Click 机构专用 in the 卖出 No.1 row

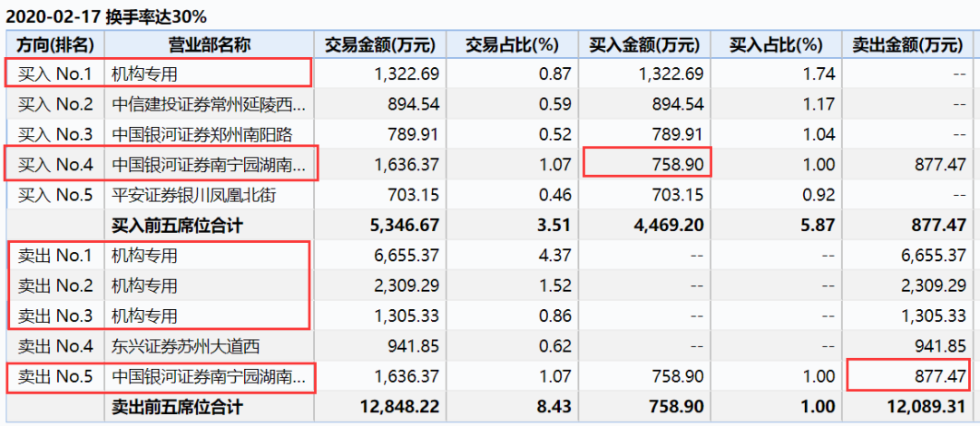(x=144, y=257)
